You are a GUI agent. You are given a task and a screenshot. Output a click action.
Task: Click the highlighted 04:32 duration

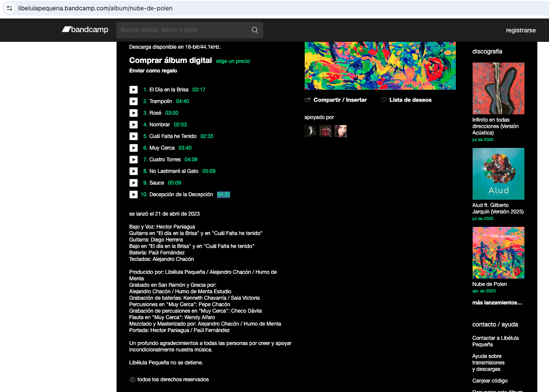click(224, 194)
